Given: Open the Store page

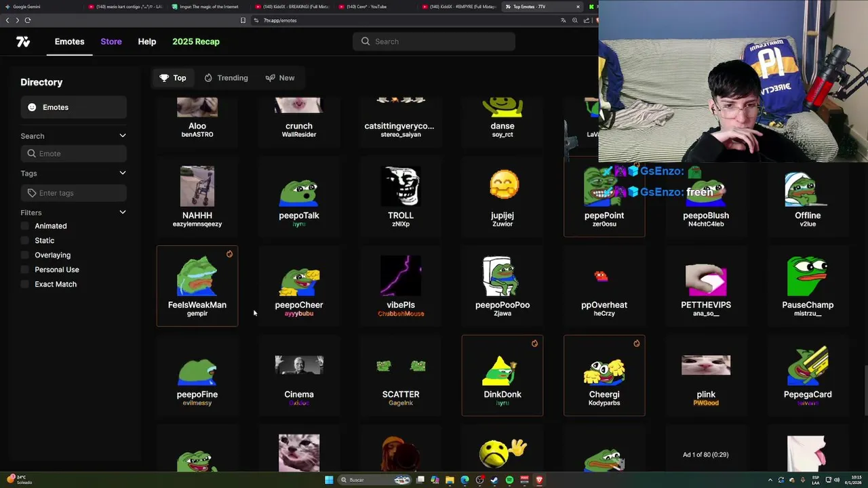Looking at the screenshot, I should click(111, 41).
